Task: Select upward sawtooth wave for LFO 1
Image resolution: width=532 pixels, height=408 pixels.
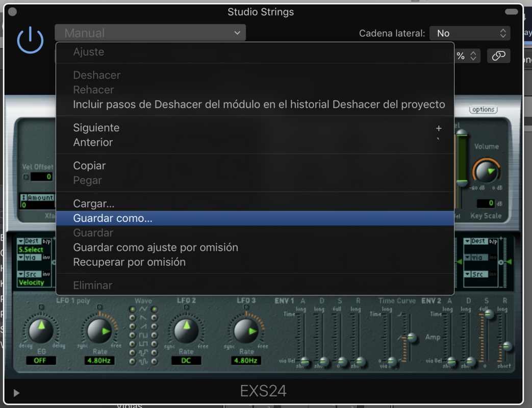Action: (132, 326)
